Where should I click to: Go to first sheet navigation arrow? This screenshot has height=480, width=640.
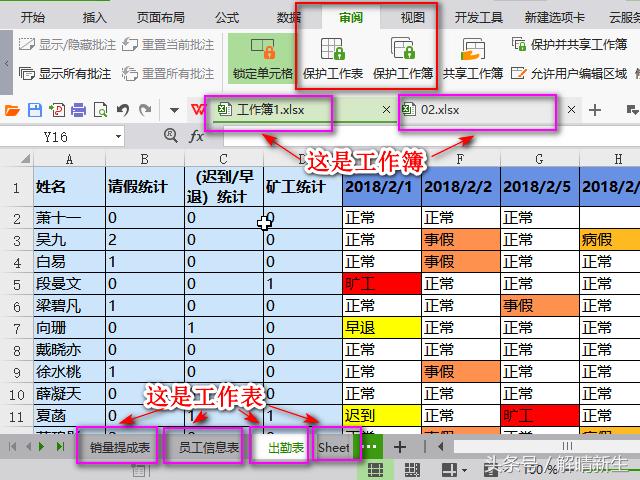(12, 447)
